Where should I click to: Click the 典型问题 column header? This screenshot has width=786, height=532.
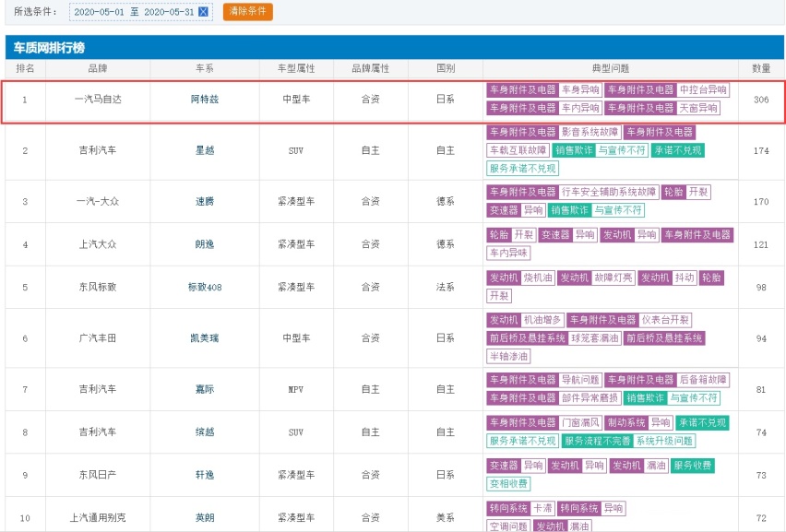click(610, 68)
